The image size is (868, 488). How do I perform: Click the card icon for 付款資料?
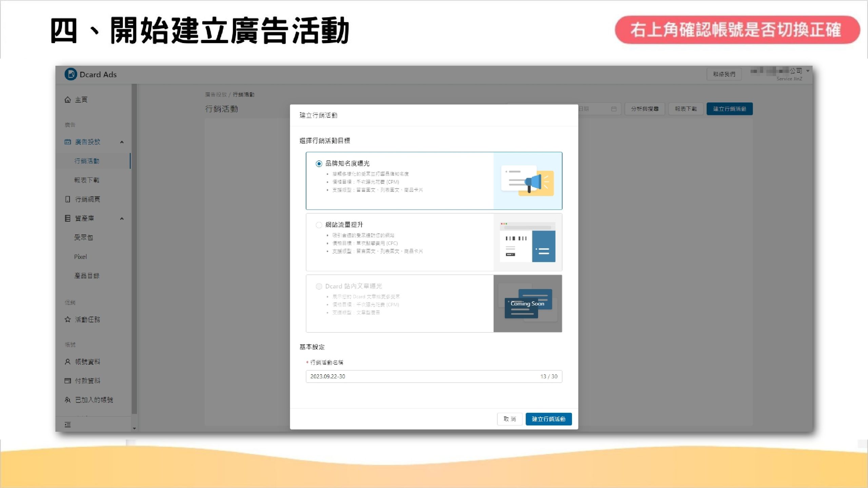[67, 381]
